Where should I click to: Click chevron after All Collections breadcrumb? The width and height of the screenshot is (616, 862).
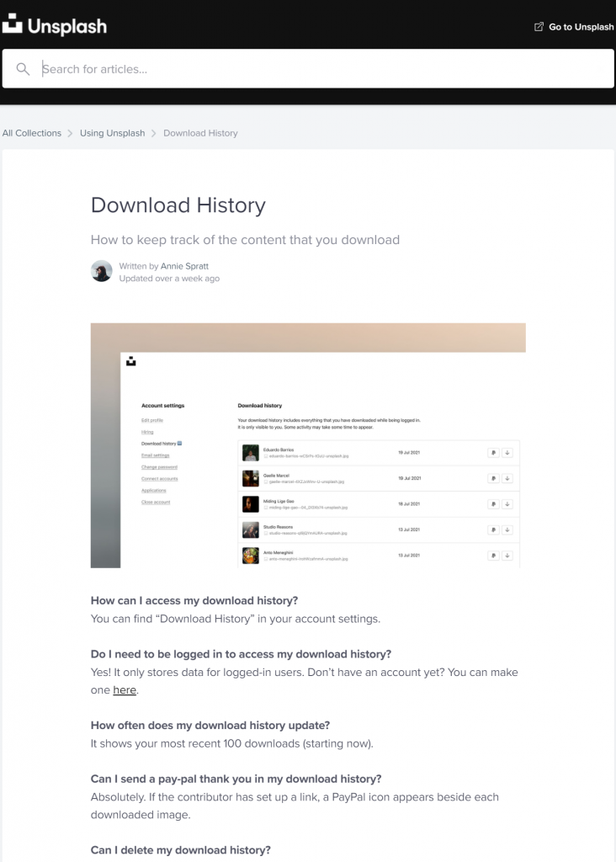point(71,133)
